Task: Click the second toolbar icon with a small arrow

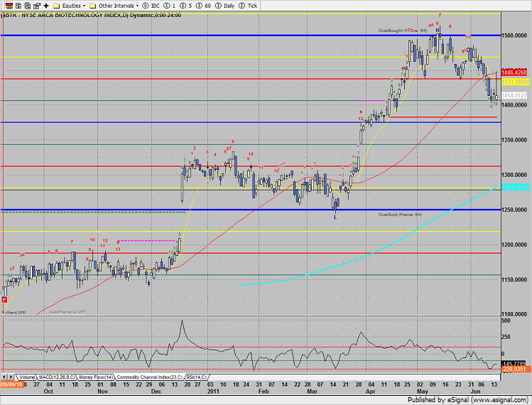Action: (18, 6)
